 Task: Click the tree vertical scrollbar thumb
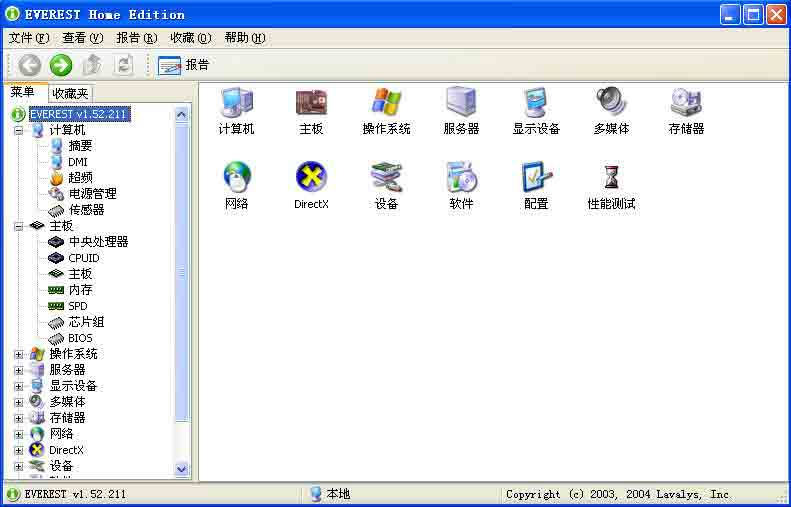click(182, 272)
